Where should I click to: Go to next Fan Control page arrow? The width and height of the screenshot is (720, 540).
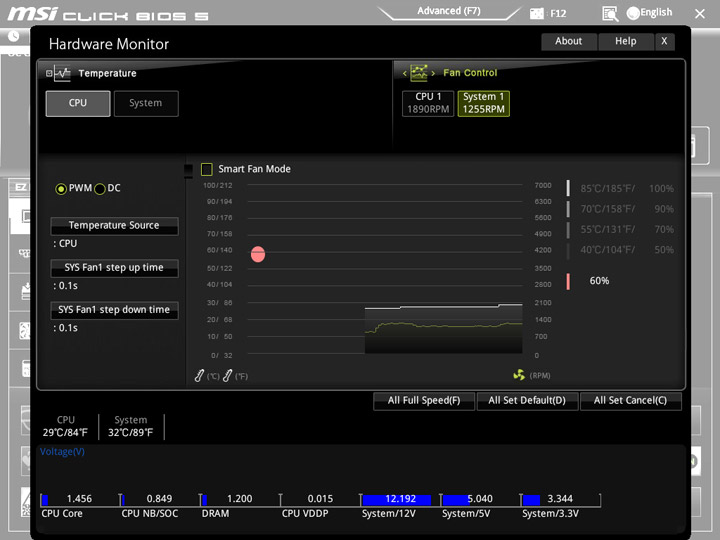(433, 73)
